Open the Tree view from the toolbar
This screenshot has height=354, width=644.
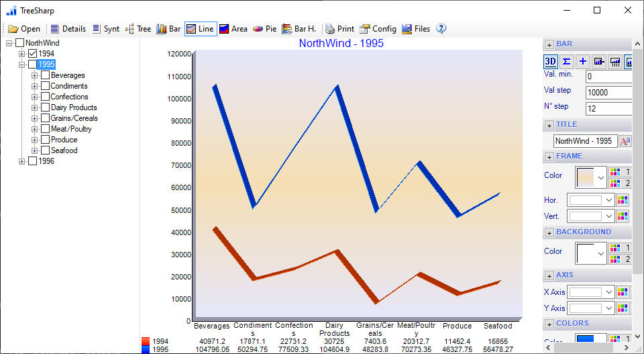click(138, 29)
